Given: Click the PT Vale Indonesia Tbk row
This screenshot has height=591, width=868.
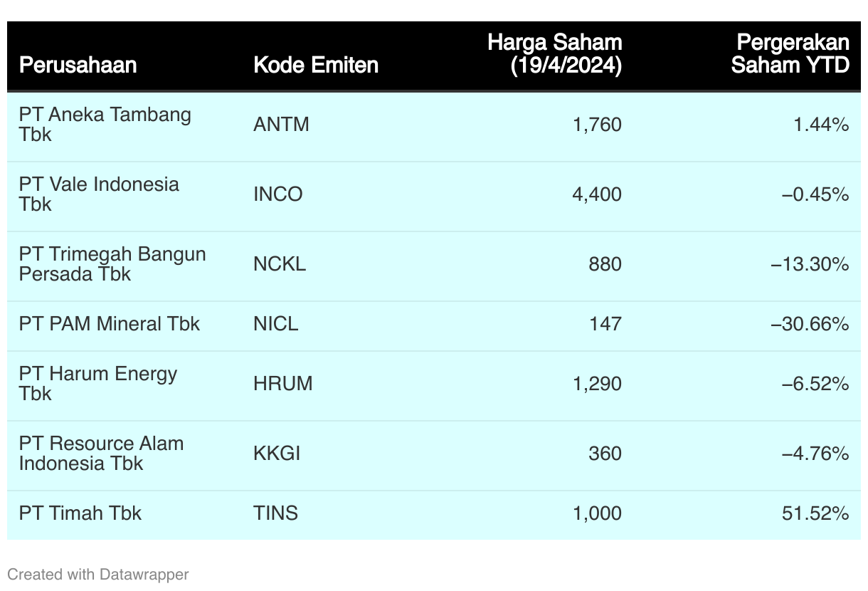Looking at the screenshot, I should tap(434, 194).
